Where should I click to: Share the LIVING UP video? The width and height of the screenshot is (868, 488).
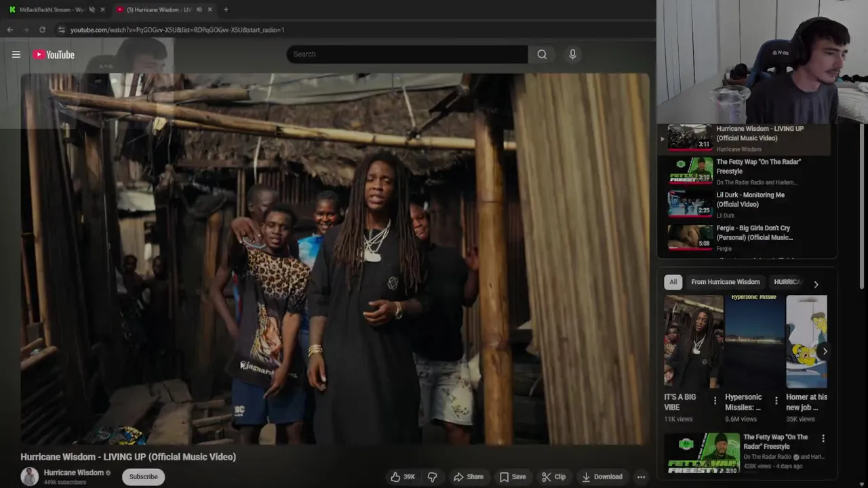[x=469, y=476]
